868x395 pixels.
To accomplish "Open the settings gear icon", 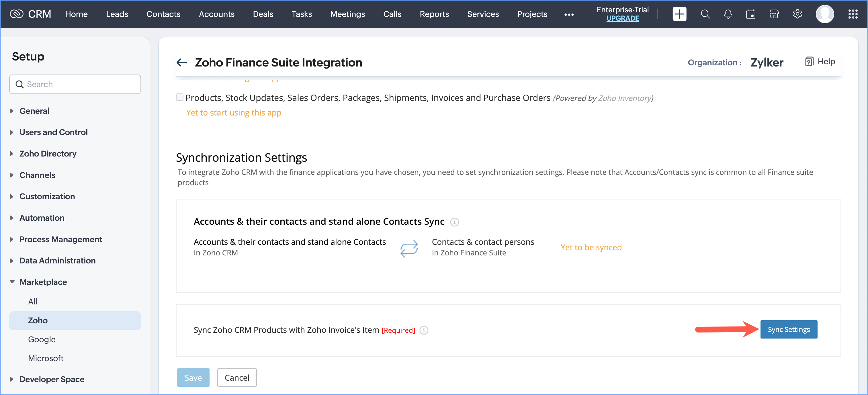I will (x=797, y=14).
